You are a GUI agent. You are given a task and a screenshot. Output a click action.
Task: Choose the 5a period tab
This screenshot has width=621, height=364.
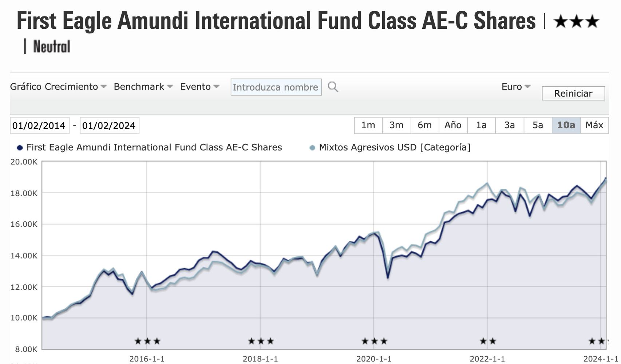click(538, 125)
